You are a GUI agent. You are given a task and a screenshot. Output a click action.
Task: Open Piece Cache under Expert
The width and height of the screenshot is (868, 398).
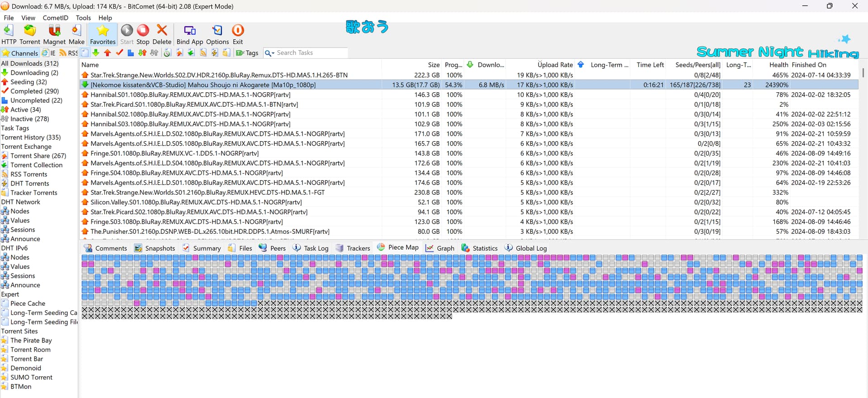click(28, 303)
